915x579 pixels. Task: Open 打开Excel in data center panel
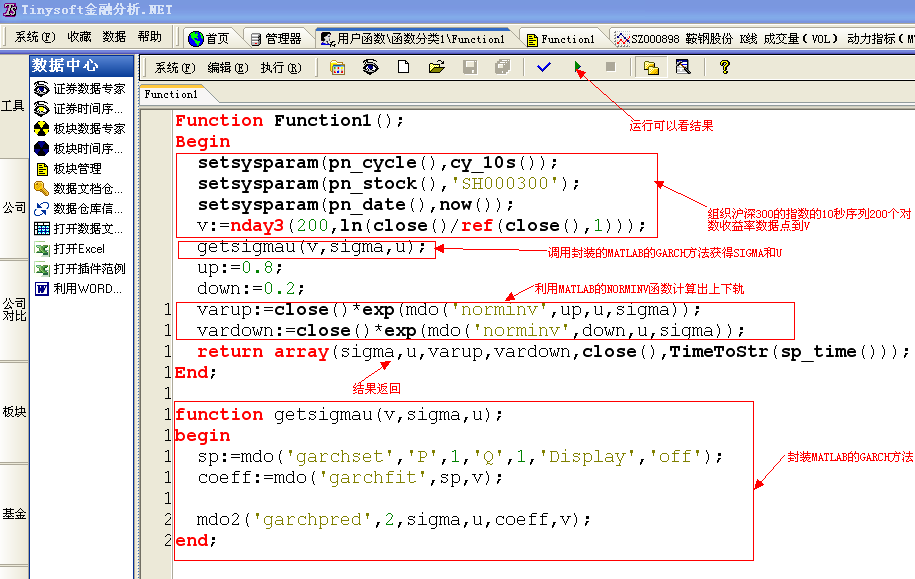[x=78, y=249]
